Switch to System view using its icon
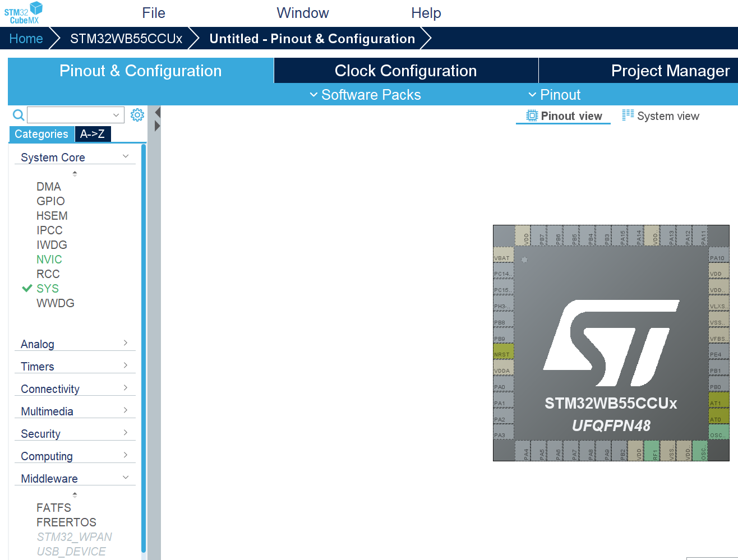 pos(628,115)
